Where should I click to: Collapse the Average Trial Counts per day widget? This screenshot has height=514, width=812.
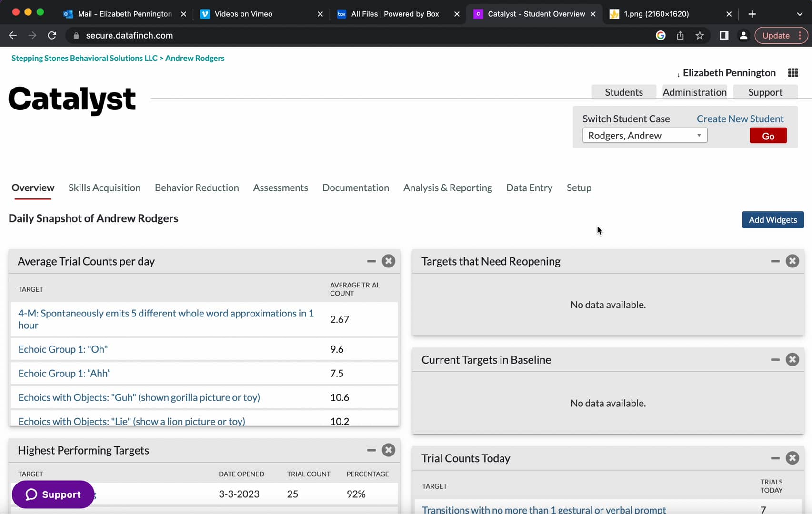[x=371, y=261]
